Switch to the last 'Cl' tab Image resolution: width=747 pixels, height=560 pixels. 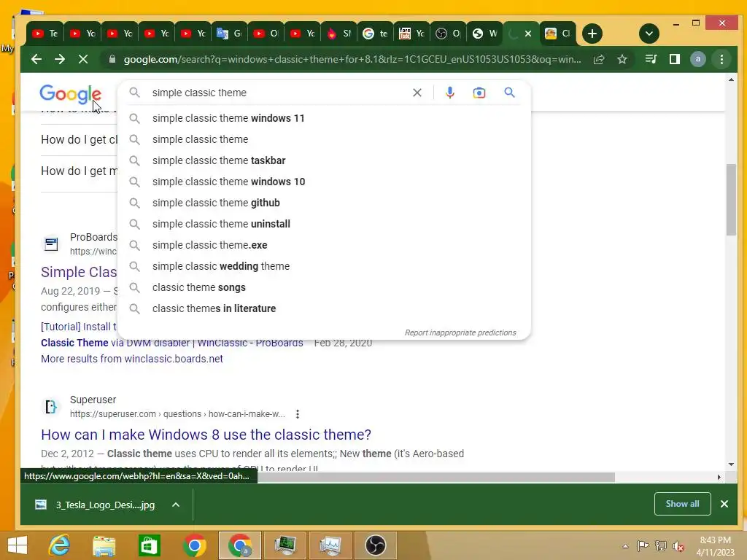click(558, 34)
